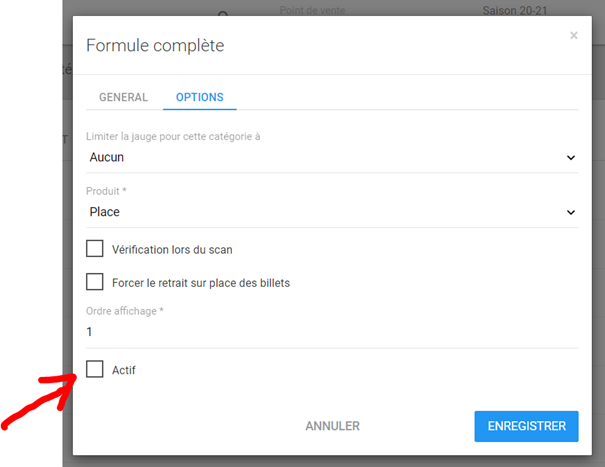Click the Actif label text
Image resolution: width=605 pixels, height=467 pixels.
(x=124, y=370)
